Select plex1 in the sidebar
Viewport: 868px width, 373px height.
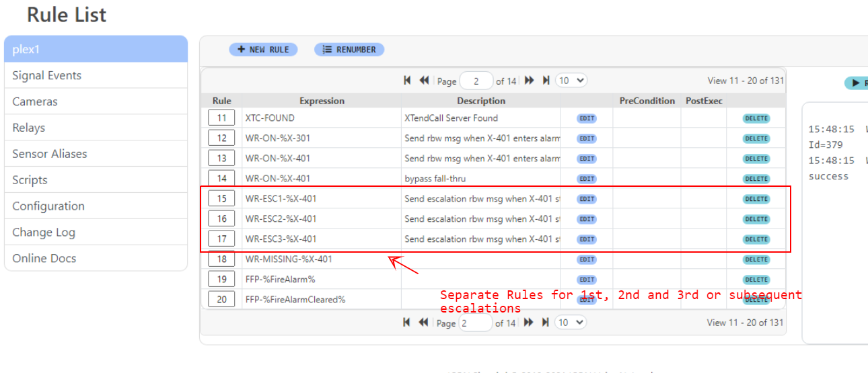point(96,49)
